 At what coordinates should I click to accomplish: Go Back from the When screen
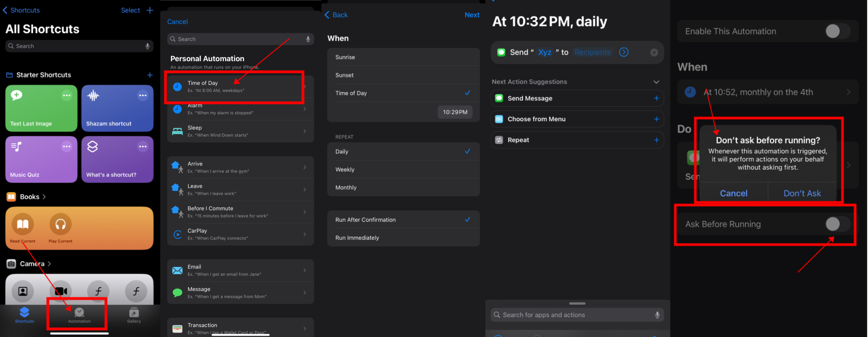coord(336,15)
